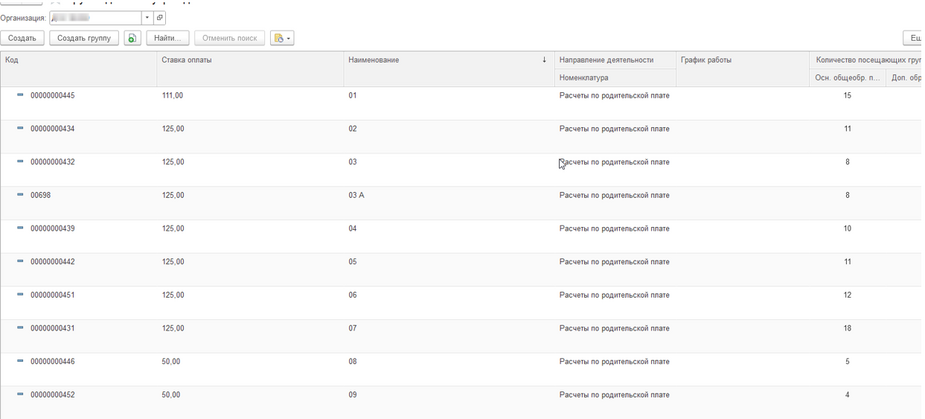Screen dimensions: 925x419
Task: Click the Организация input field
Action: [95, 18]
